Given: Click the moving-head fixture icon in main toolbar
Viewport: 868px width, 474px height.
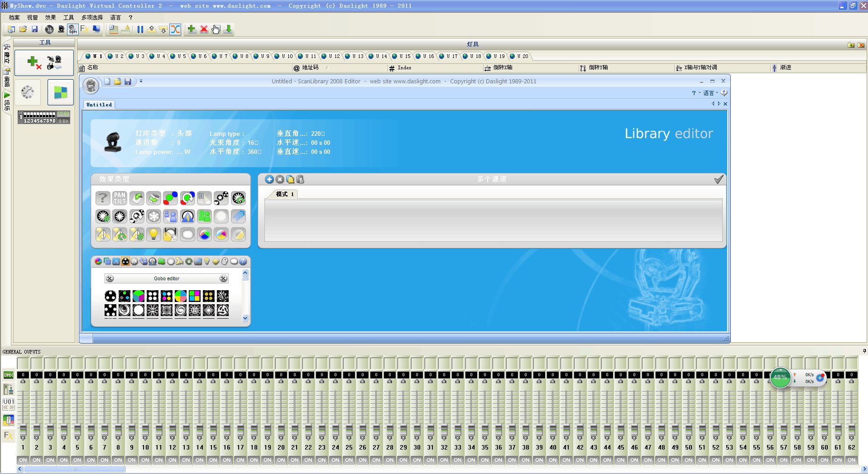Looking at the screenshot, I should coord(61,29).
